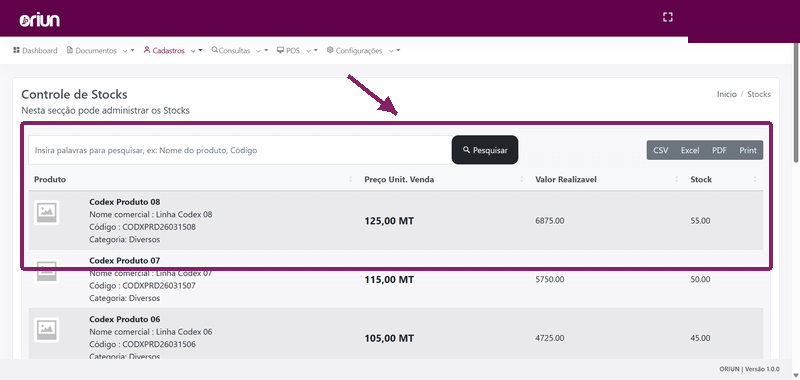Click ORIUN Versão 1.0.0 footer text

pos(749,369)
